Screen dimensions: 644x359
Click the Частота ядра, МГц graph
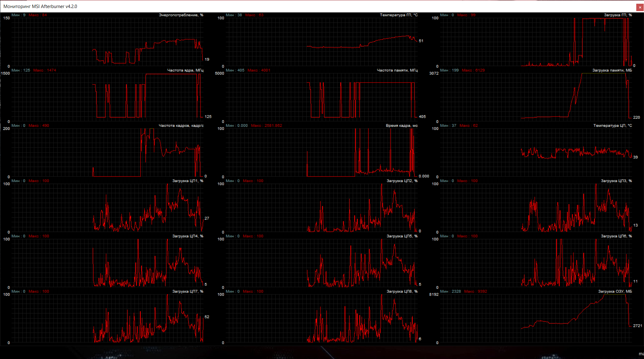pos(107,97)
